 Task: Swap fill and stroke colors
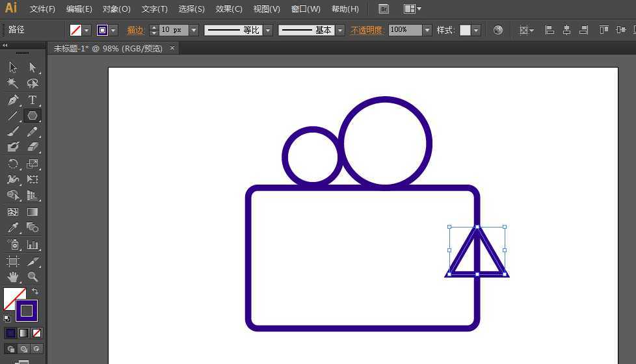[35, 291]
